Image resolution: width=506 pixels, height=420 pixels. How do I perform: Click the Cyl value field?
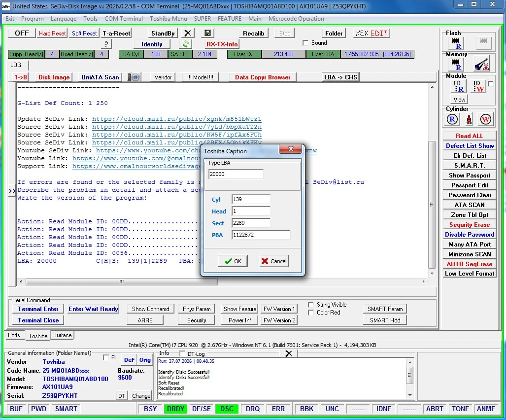click(x=251, y=199)
